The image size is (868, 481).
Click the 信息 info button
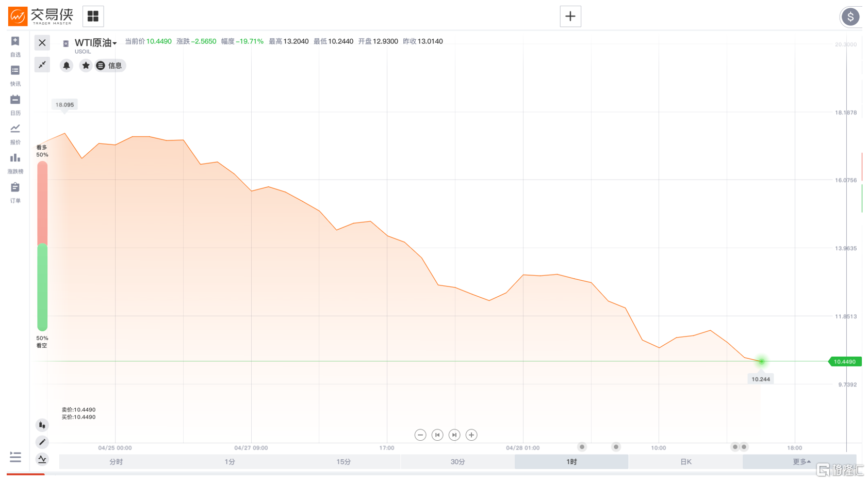click(x=110, y=66)
